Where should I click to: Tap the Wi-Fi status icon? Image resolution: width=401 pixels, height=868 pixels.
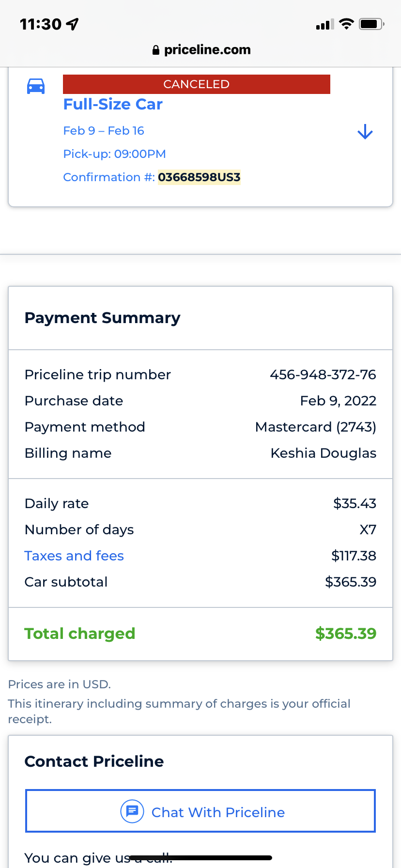[x=346, y=24]
